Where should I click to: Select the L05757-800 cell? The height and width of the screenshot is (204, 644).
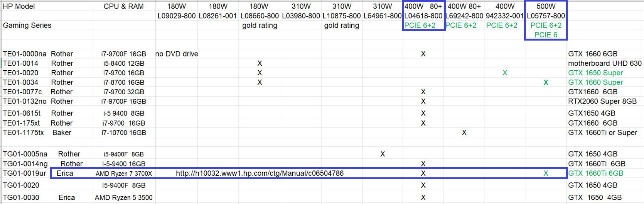click(546, 16)
